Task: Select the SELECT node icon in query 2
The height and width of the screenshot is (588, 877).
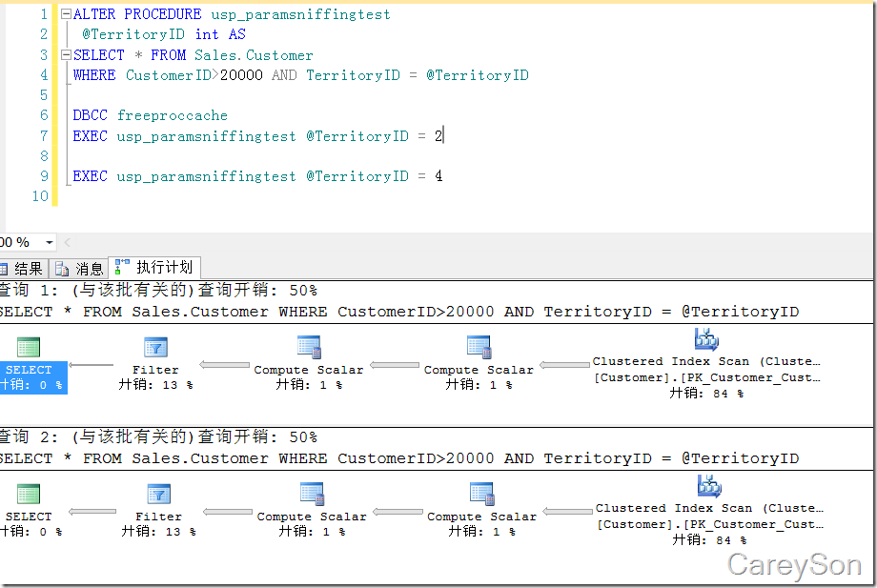Action: tap(29, 494)
